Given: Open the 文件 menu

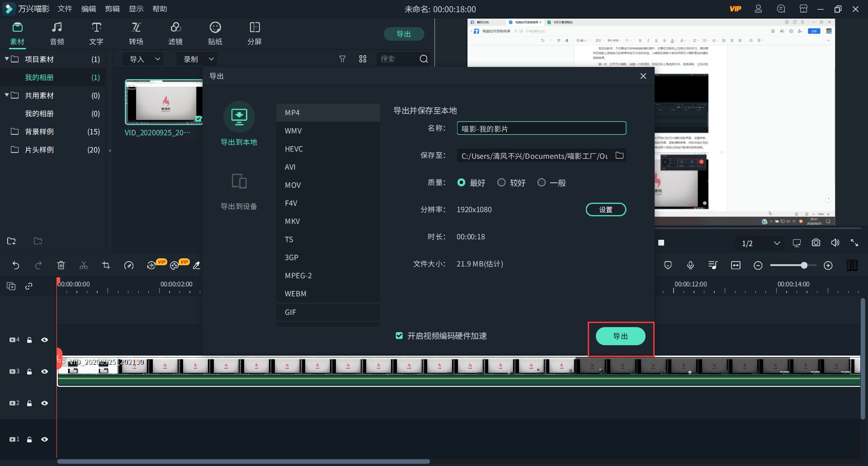Looking at the screenshot, I should (x=64, y=9).
